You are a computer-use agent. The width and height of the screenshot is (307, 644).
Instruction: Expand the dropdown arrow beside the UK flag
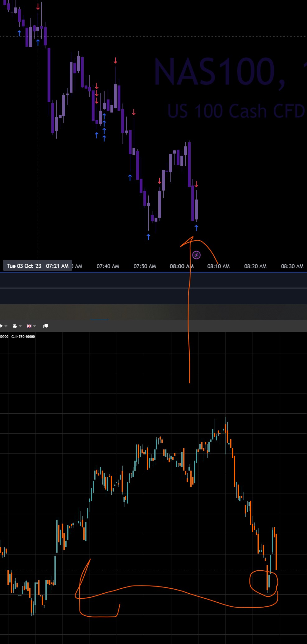(x=35, y=326)
